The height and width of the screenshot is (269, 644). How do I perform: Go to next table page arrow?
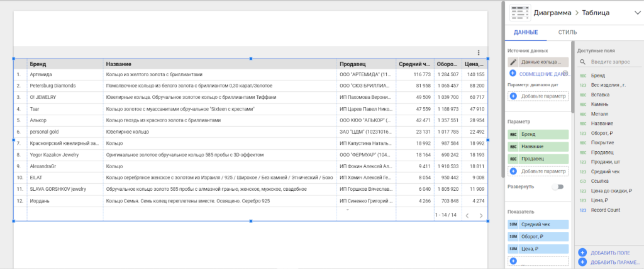(481, 215)
